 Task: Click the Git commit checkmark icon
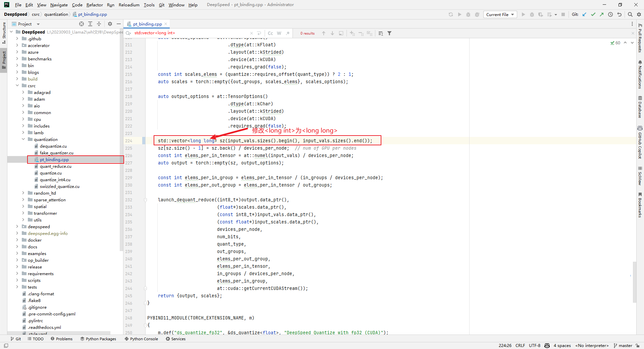[x=593, y=14]
